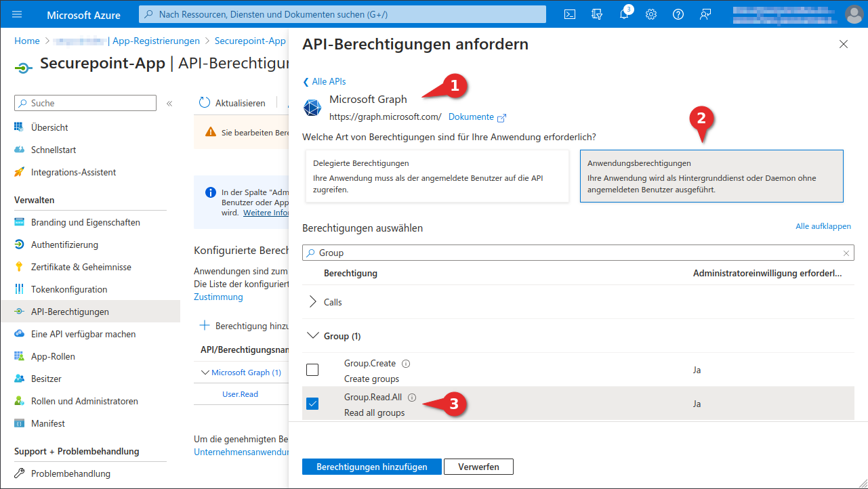This screenshot has width=868, height=489.
Task: Choose Anwendungsberechtigungen card
Action: click(x=711, y=176)
